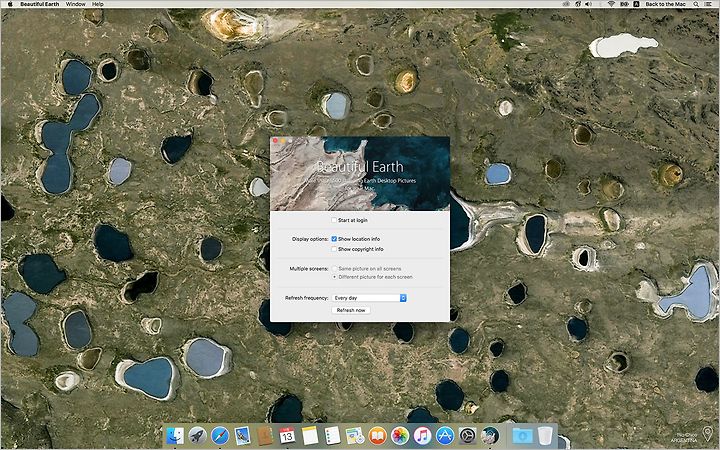Click the Wi-Fi status icon
The image size is (720, 450).
(611, 4)
